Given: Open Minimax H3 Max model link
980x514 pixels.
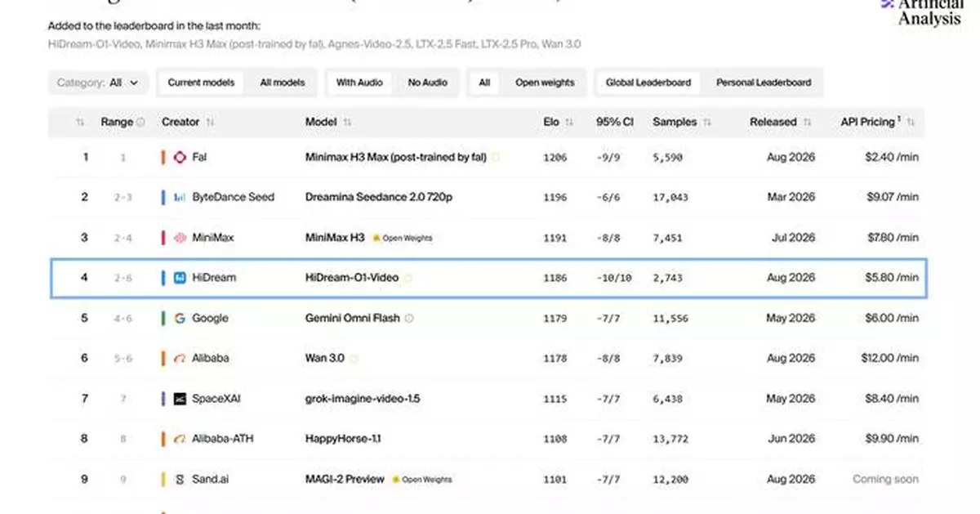Looking at the screenshot, I should pos(395,157).
